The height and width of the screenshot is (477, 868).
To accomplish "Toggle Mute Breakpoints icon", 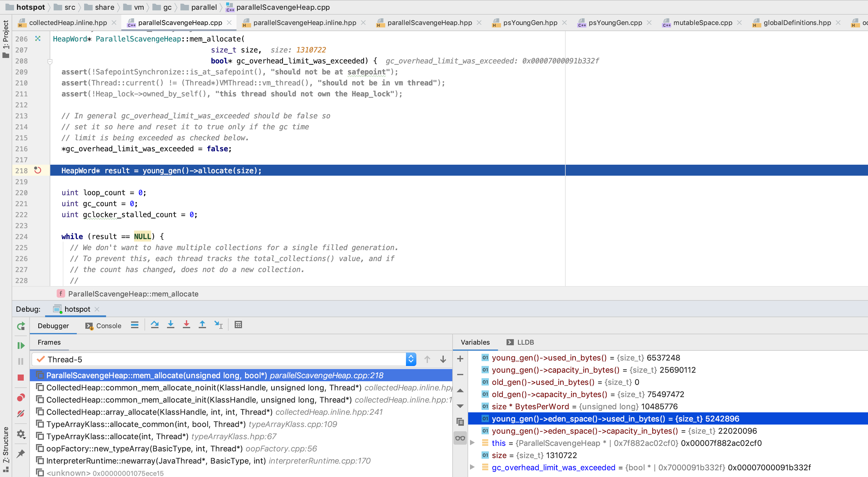I will 21,413.
